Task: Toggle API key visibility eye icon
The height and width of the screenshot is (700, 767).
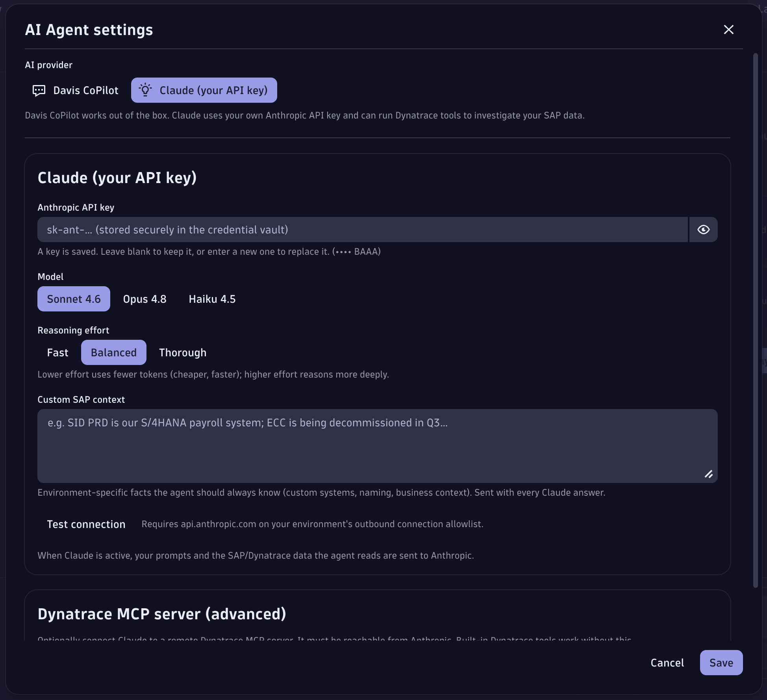Action: [x=703, y=230]
